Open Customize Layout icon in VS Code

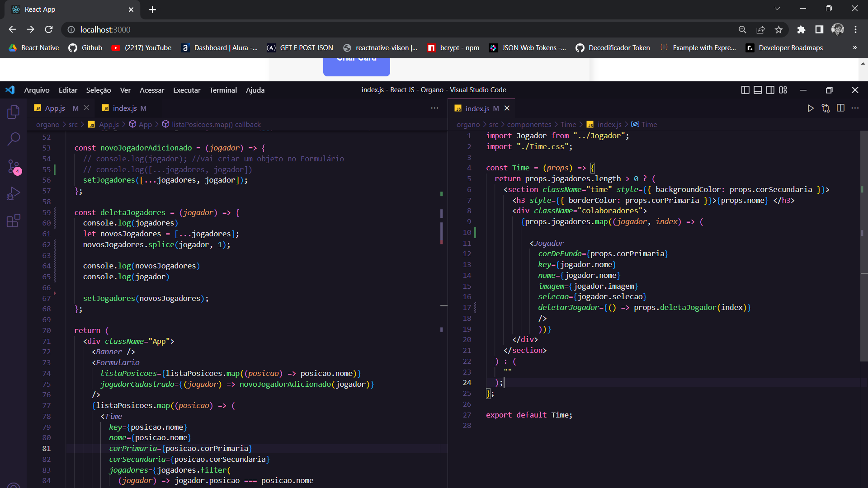783,90
